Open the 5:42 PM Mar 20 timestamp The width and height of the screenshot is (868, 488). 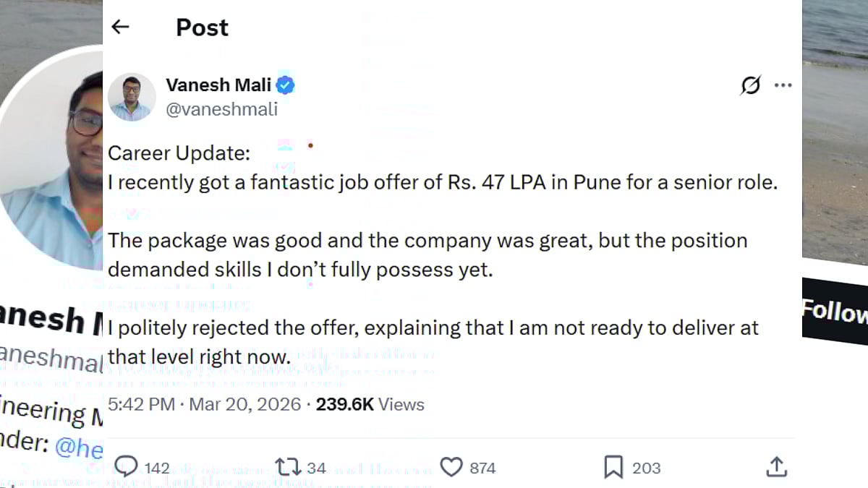point(204,404)
